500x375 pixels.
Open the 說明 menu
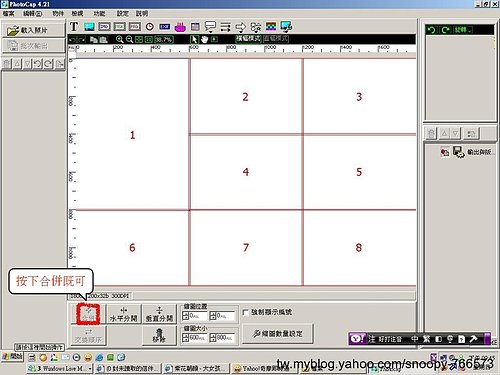coord(142,13)
